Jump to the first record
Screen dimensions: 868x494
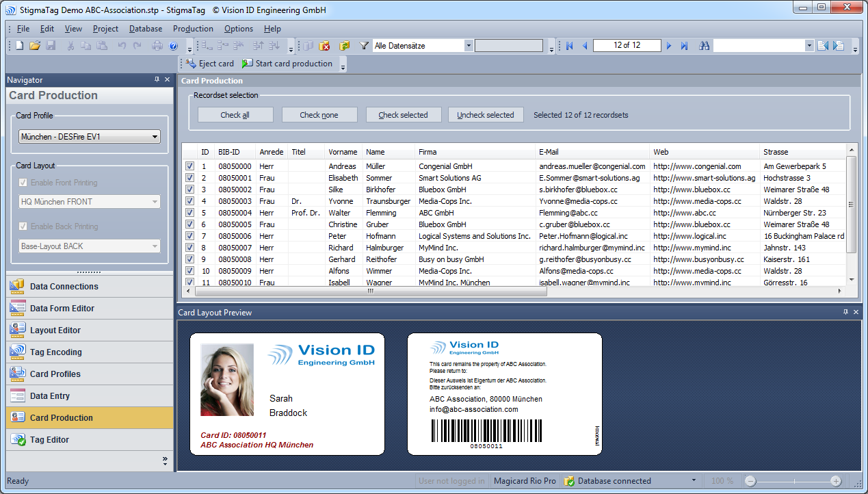pos(569,46)
